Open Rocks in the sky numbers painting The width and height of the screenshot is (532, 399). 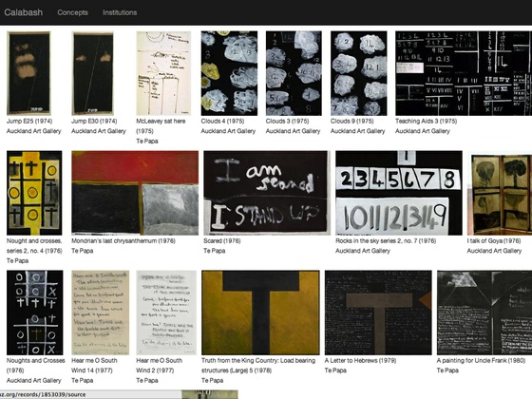click(x=399, y=193)
